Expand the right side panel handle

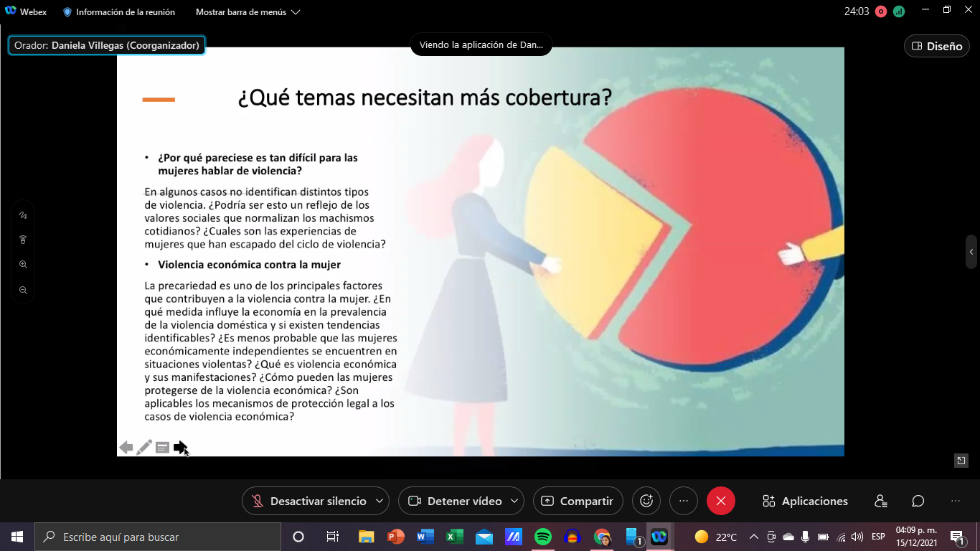(x=971, y=252)
